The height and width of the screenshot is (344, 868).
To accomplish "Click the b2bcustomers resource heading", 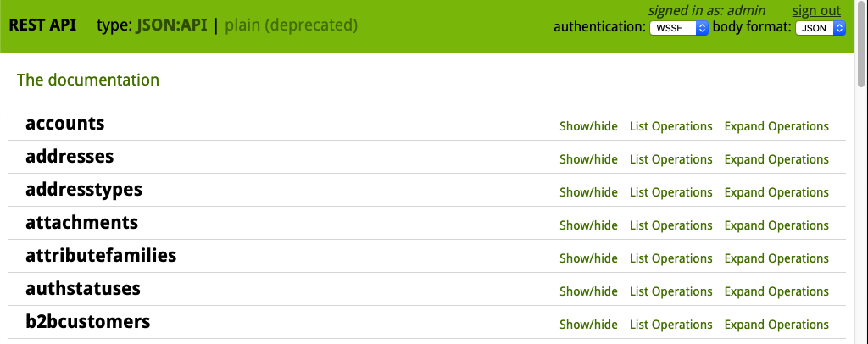I will (87, 322).
